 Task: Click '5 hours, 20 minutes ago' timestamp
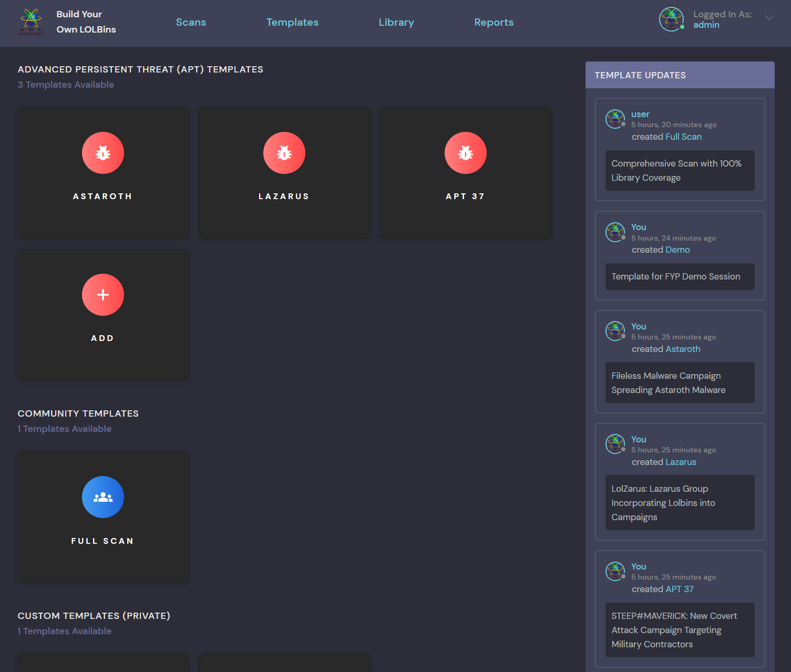pyautogui.click(x=674, y=125)
